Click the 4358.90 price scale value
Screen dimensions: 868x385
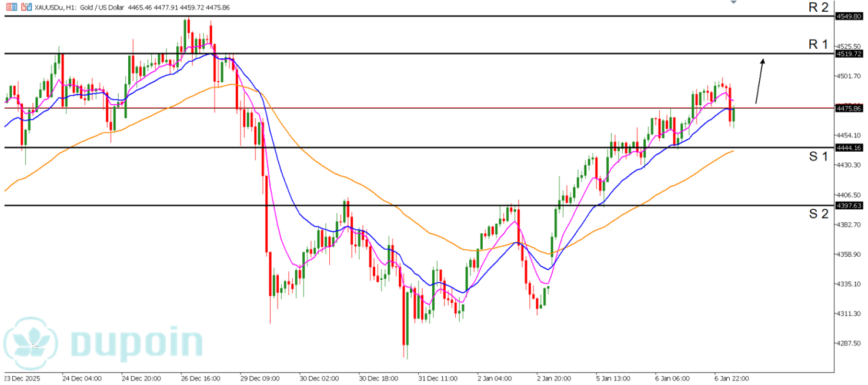849,255
